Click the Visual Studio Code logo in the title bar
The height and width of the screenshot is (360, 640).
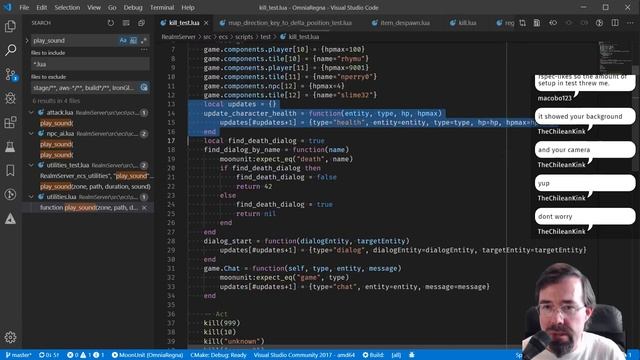pos(8,7)
